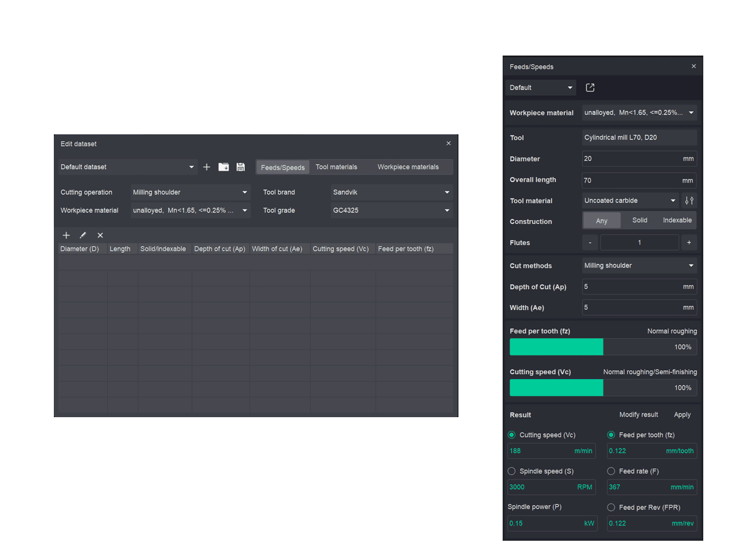Add a new row to the dataset table

[66, 235]
